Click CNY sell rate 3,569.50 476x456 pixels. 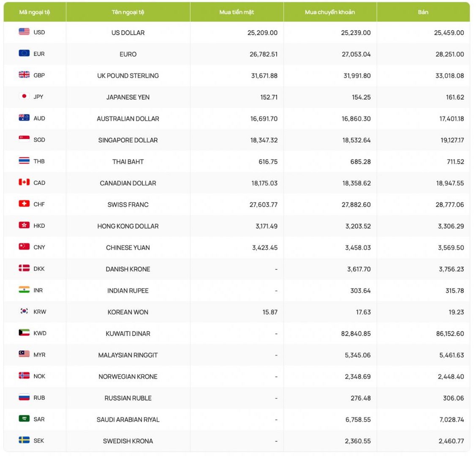[451, 248]
